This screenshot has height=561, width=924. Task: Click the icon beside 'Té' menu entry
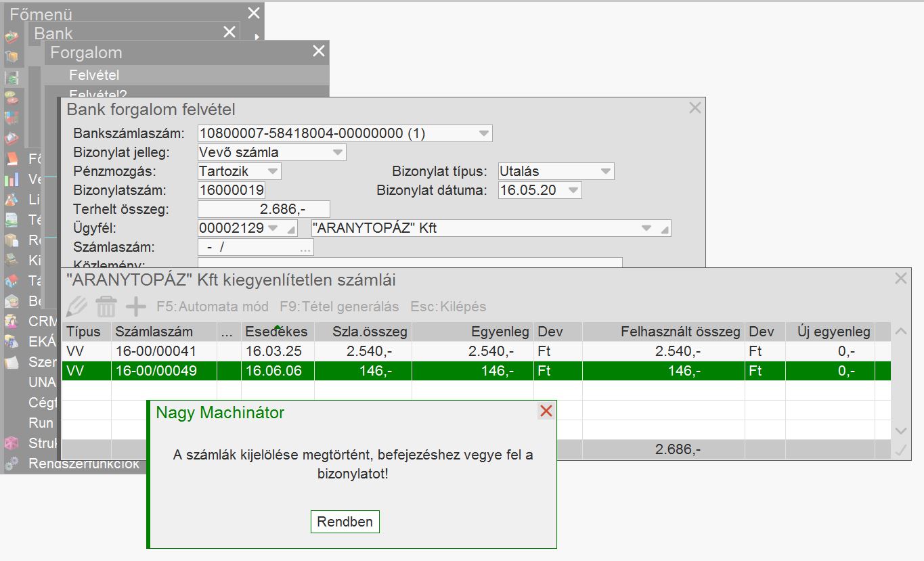[x=12, y=220]
